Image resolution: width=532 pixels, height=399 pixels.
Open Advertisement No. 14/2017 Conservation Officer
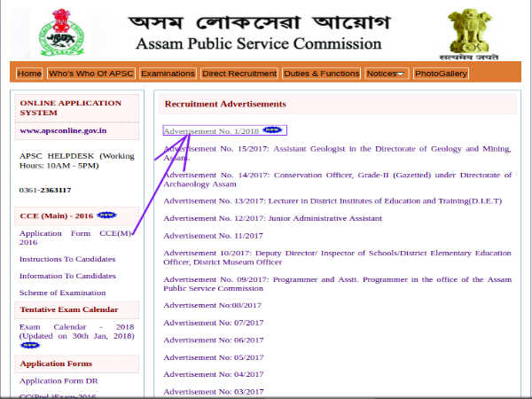pos(337,179)
